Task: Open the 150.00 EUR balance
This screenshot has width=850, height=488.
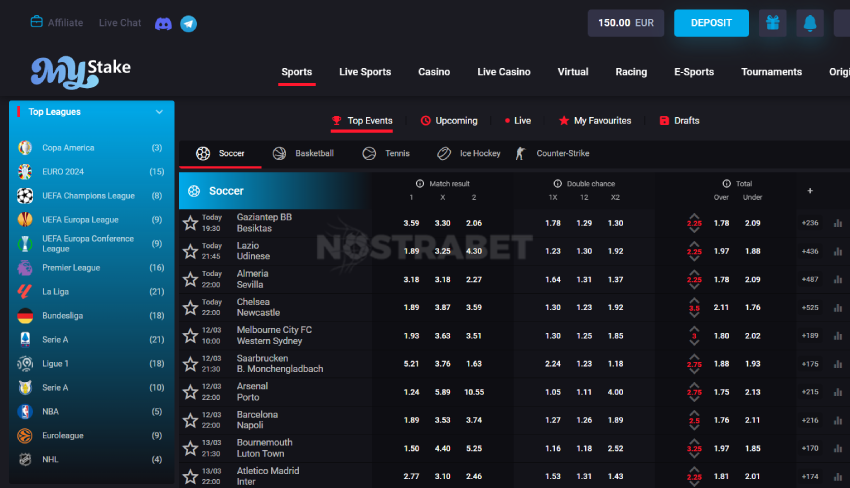Action: [x=626, y=23]
